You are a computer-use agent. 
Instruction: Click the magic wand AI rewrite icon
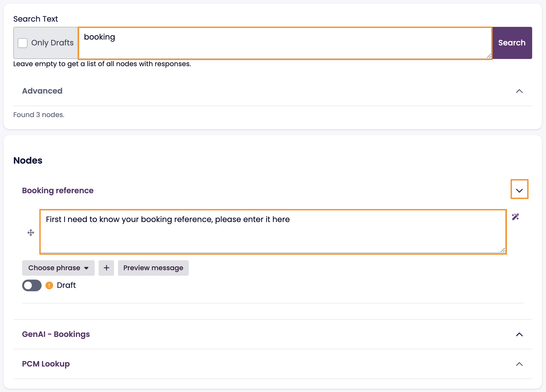[x=515, y=217]
